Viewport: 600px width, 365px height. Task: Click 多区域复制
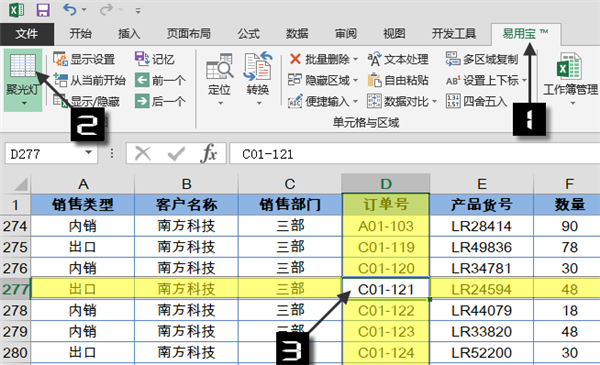point(482,59)
